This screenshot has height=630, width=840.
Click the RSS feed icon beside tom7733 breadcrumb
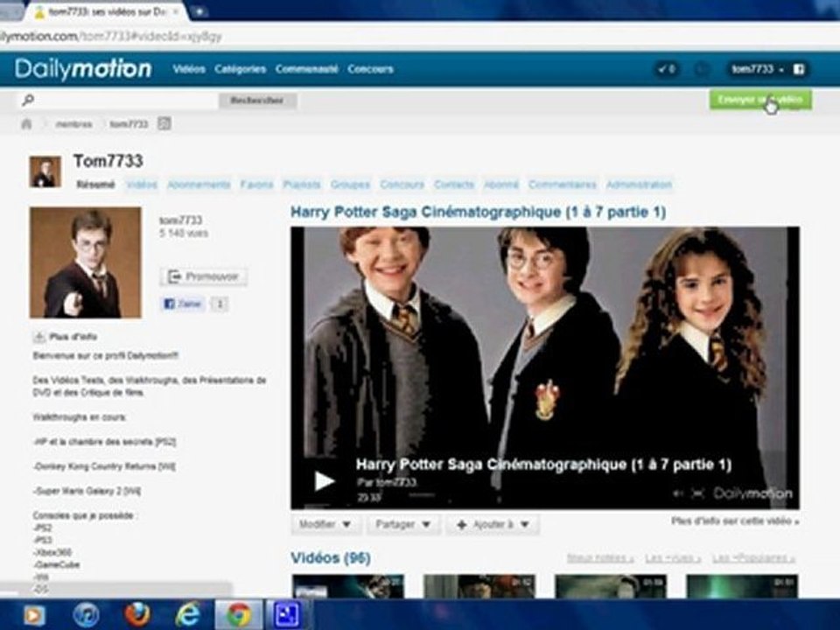coord(164,124)
